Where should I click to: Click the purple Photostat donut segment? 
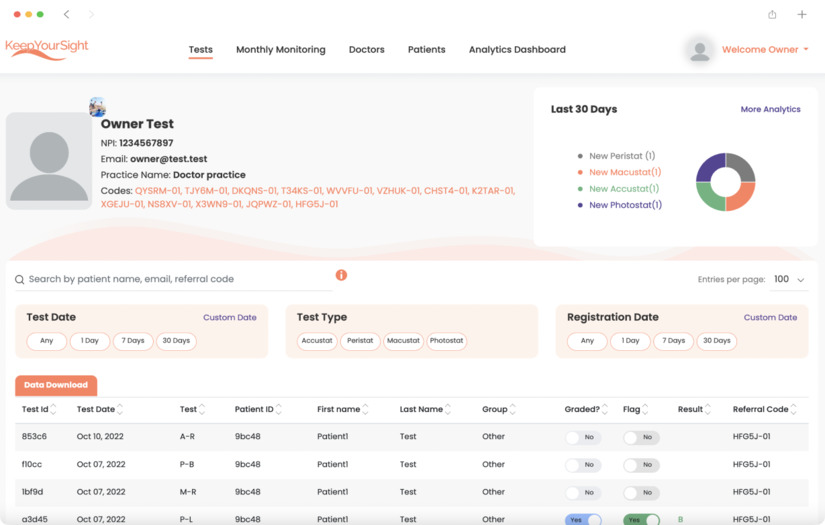[x=708, y=165]
